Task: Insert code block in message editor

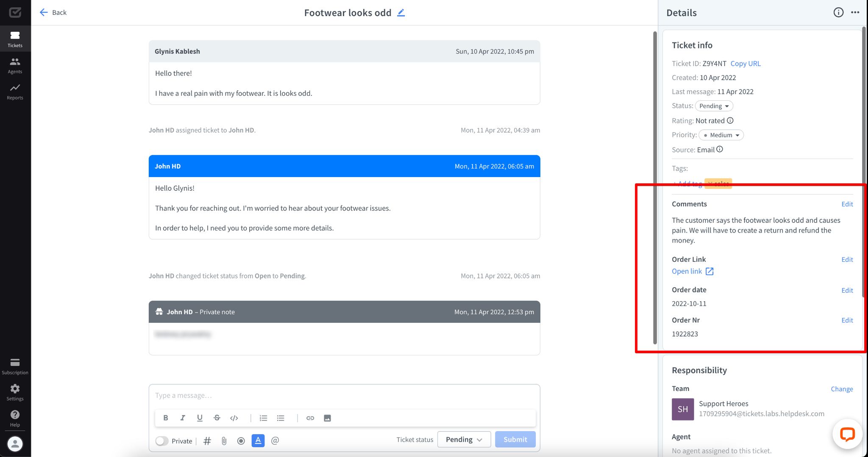Action: (234, 418)
